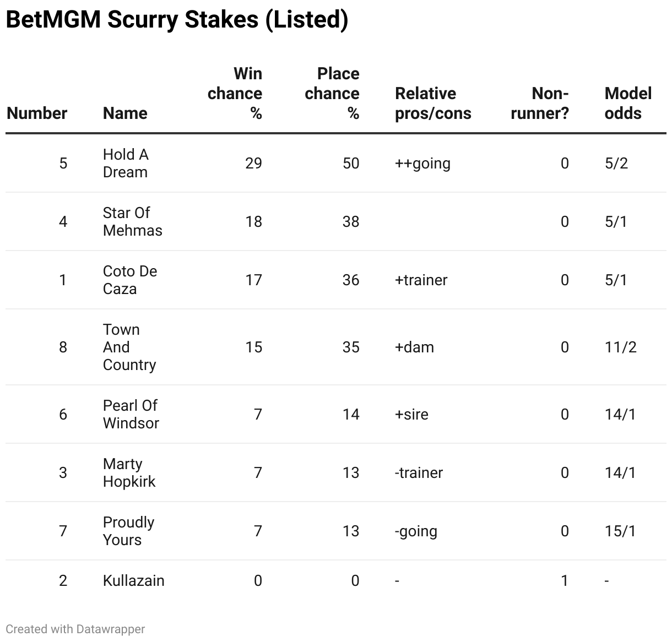Click the Model odds column header

tap(628, 104)
